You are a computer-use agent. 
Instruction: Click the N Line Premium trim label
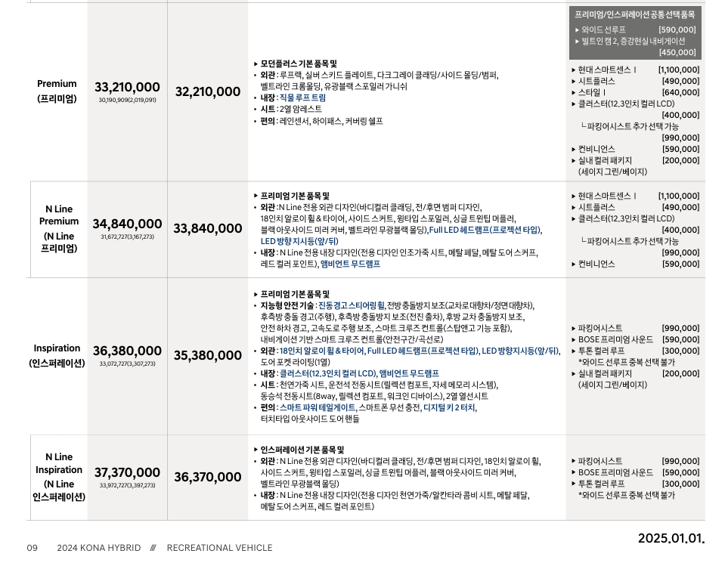pyautogui.click(x=58, y=228)
